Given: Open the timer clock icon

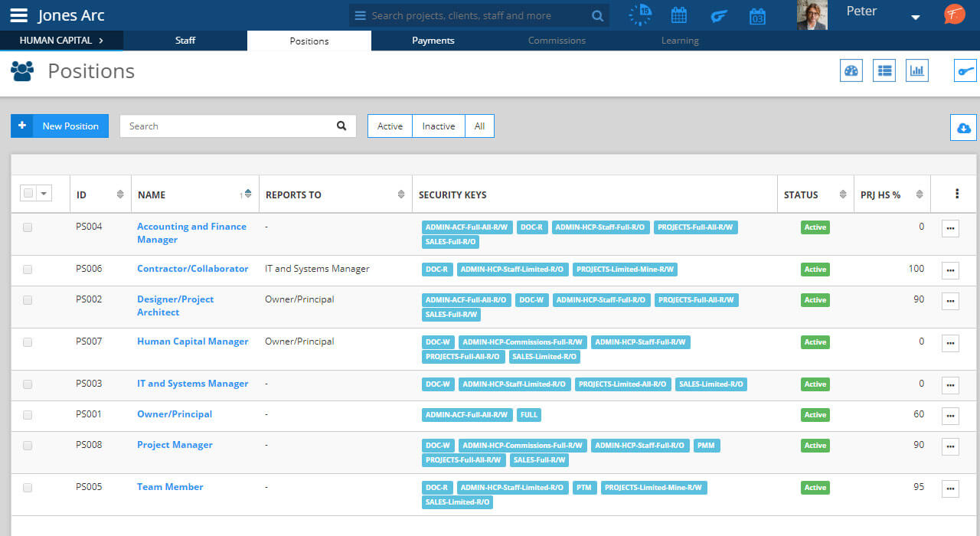Looking at the screenshot, I should tap(639, 15).
